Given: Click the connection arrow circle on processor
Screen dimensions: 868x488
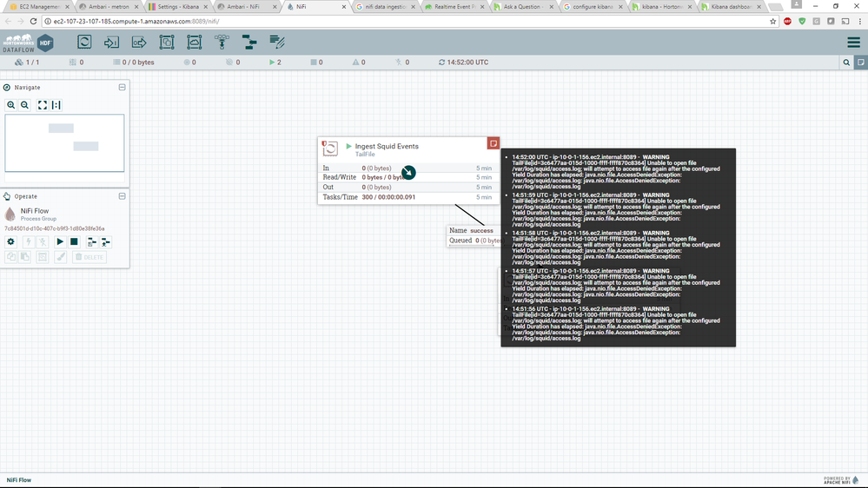Looking at the screenshot, I should tap(408, 173).
